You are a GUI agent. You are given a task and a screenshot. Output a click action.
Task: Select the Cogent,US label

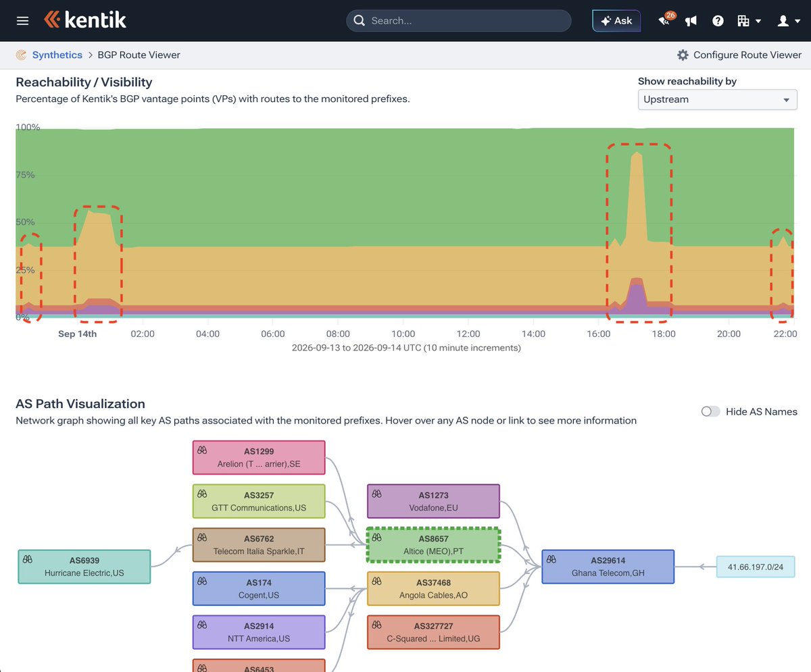259,595
